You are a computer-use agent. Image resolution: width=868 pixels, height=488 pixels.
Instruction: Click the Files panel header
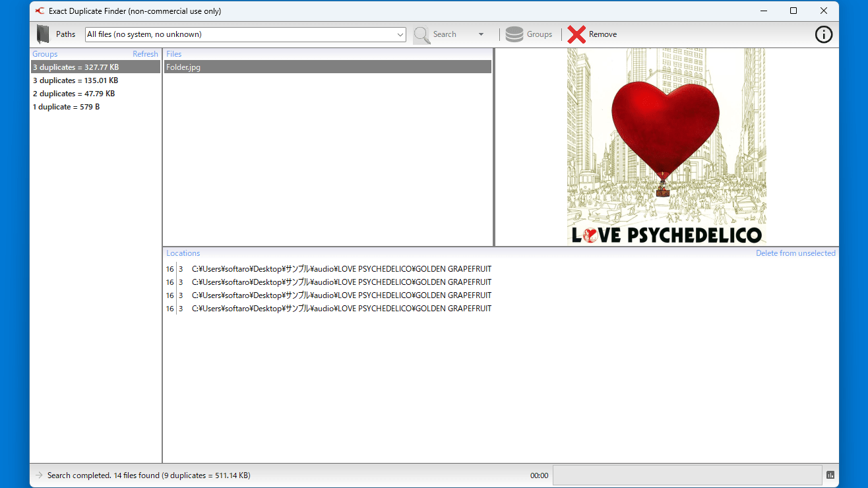(174, 54)
